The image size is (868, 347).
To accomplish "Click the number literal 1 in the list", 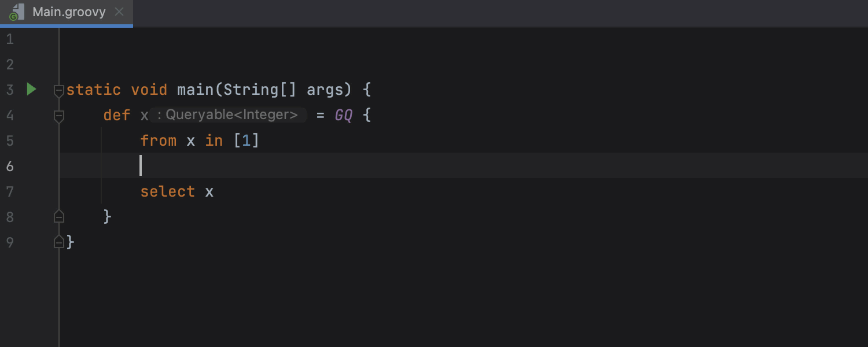I will [247, 141].
